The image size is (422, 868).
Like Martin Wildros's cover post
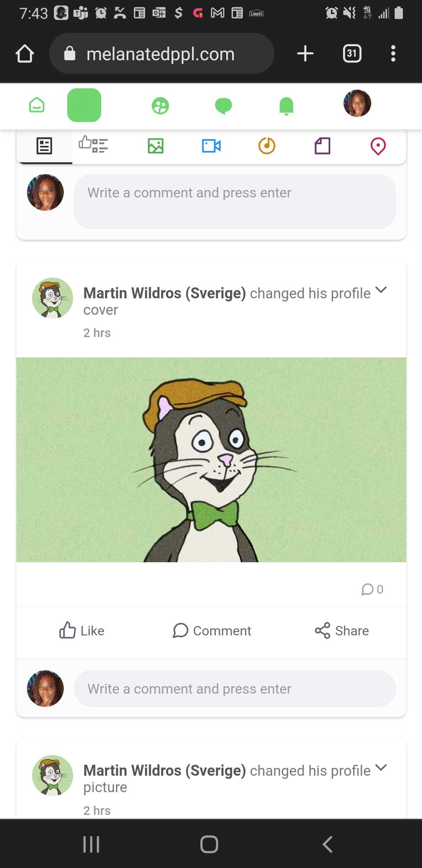point(82,630)
